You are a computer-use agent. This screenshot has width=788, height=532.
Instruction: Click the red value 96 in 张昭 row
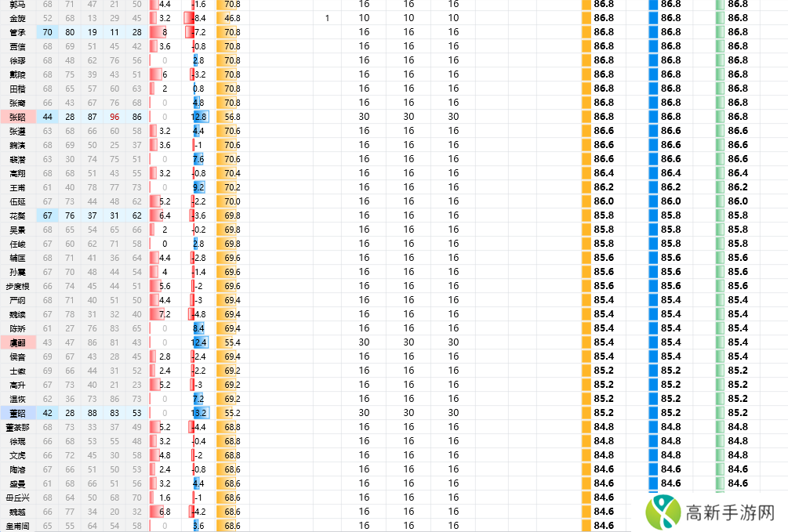[115, 117]
